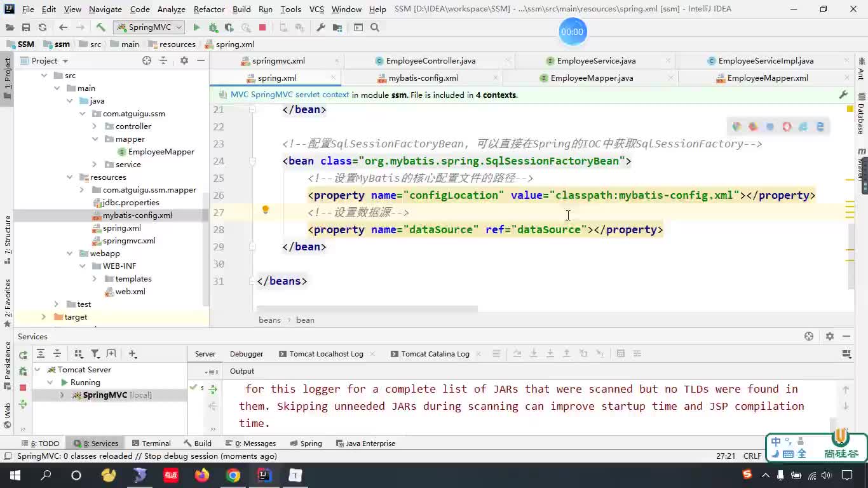Run SpringMVC with the green play icon

click(196, 27)
